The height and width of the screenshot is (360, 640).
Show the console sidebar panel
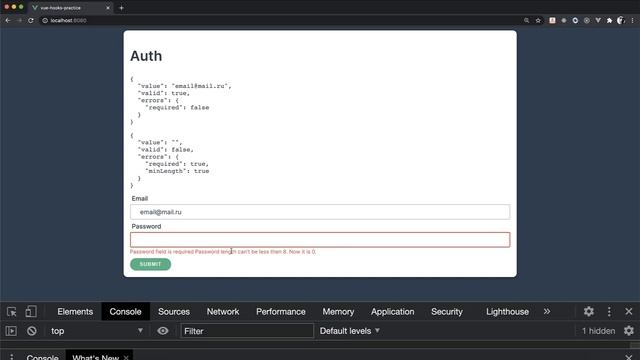[11, 331]
